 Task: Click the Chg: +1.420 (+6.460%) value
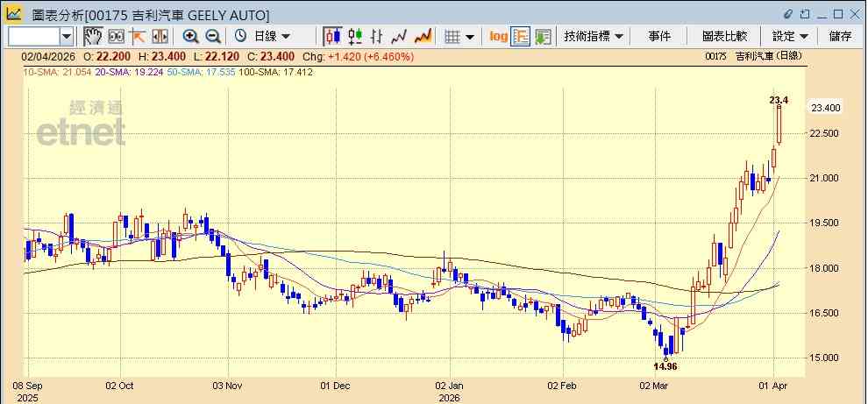pos(358,56)
